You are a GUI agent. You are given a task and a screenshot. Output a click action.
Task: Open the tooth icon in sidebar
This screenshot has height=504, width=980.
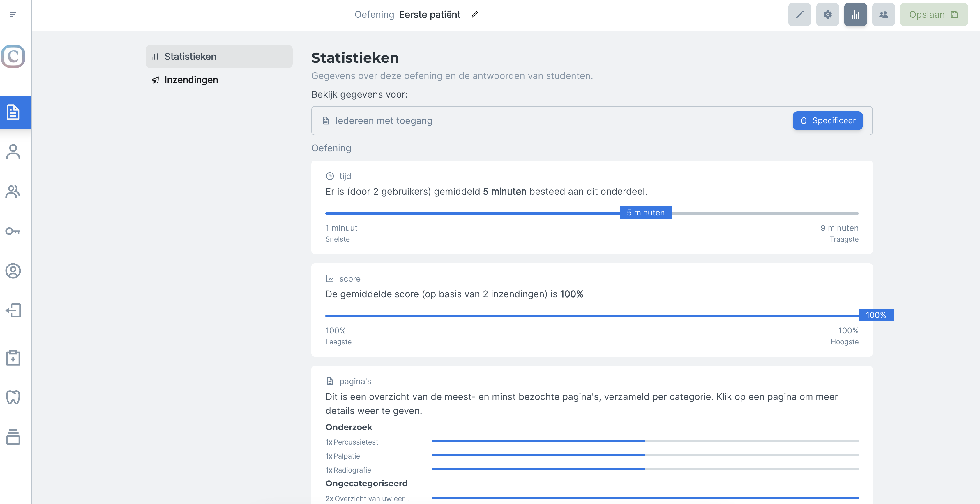13,397
